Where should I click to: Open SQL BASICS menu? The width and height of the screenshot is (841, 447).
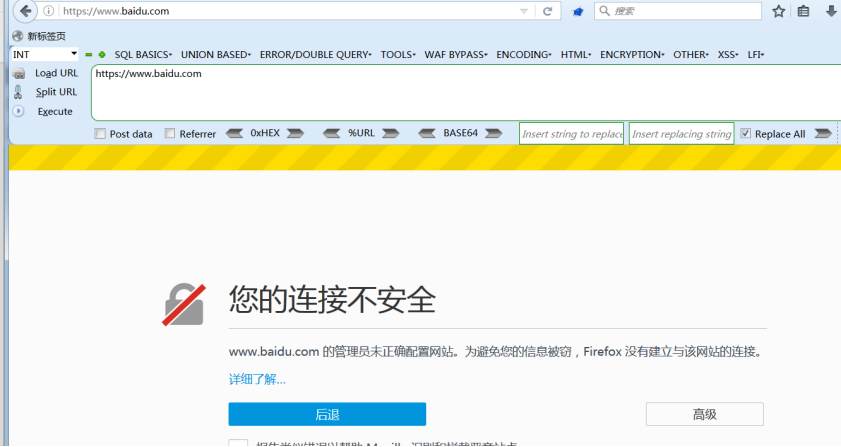(x=143, y=55)
